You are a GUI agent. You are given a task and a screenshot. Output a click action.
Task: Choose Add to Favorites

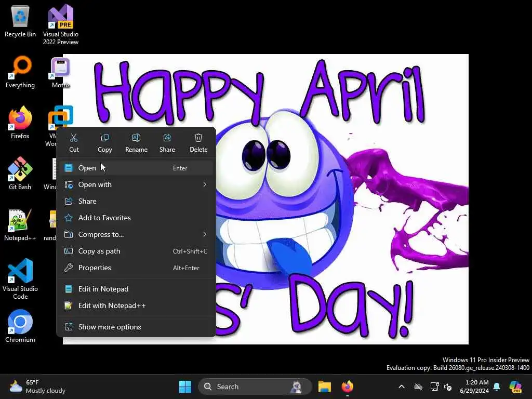(x=136, y=218)
